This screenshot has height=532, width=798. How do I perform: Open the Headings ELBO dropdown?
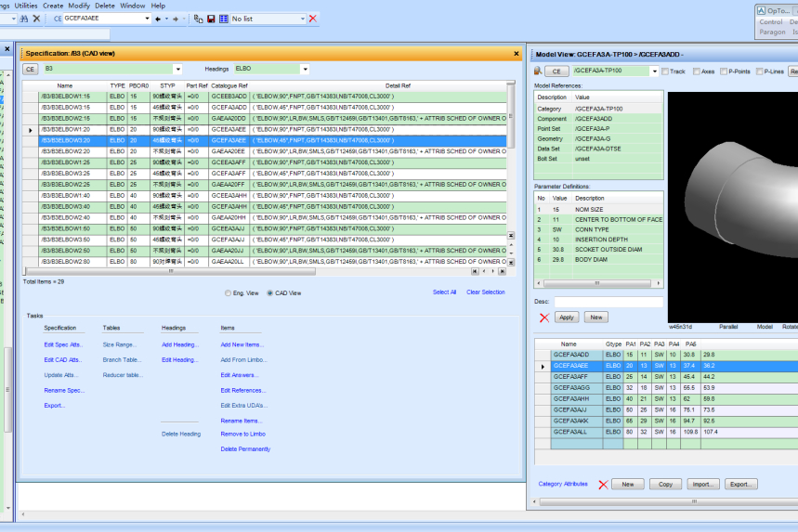coord(306,69)
